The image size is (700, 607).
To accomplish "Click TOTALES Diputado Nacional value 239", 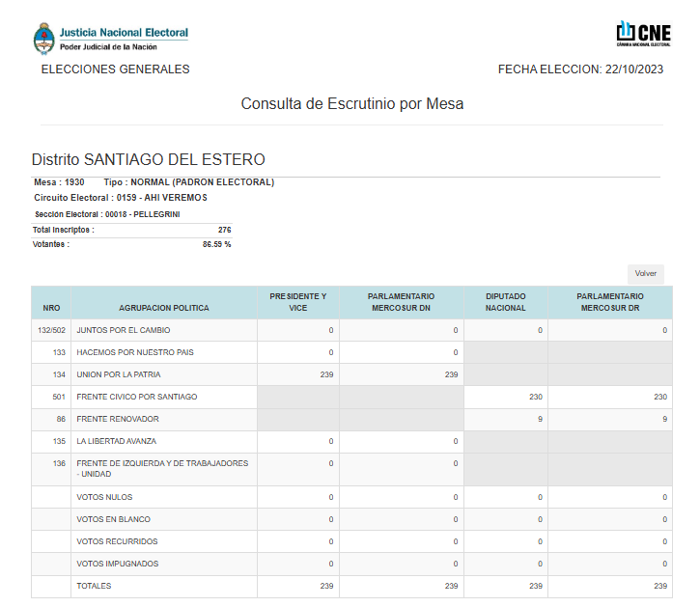I will pyautogui.click(x=535, y=586).
